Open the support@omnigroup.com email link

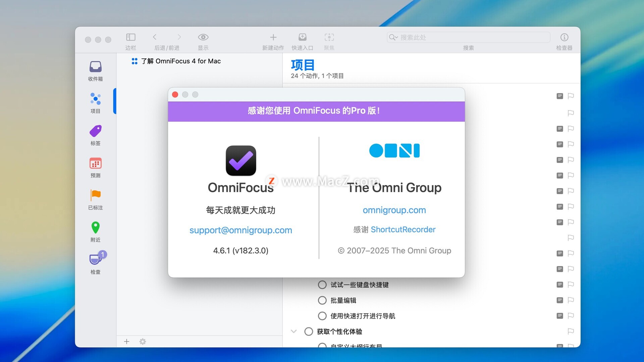click(240, 230)
